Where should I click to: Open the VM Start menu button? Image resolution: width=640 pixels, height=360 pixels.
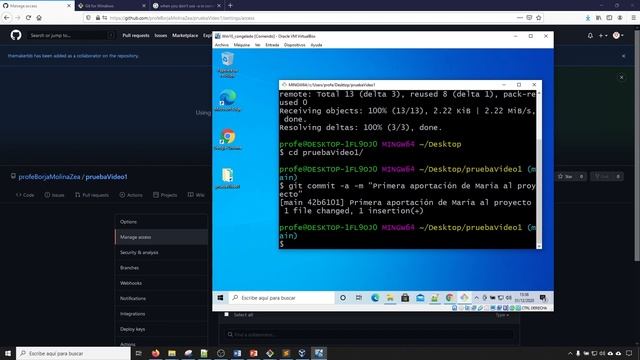coord(220,298)
